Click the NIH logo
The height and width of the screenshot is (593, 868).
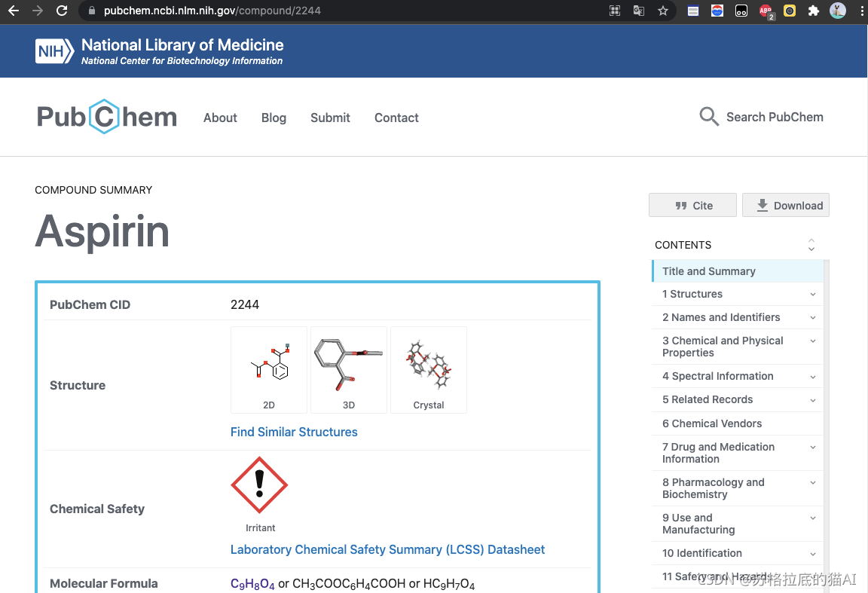click(x=54, y=51)
